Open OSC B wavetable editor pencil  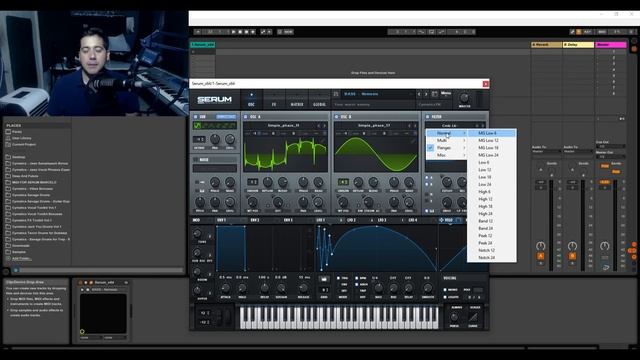tap(413, 141)
